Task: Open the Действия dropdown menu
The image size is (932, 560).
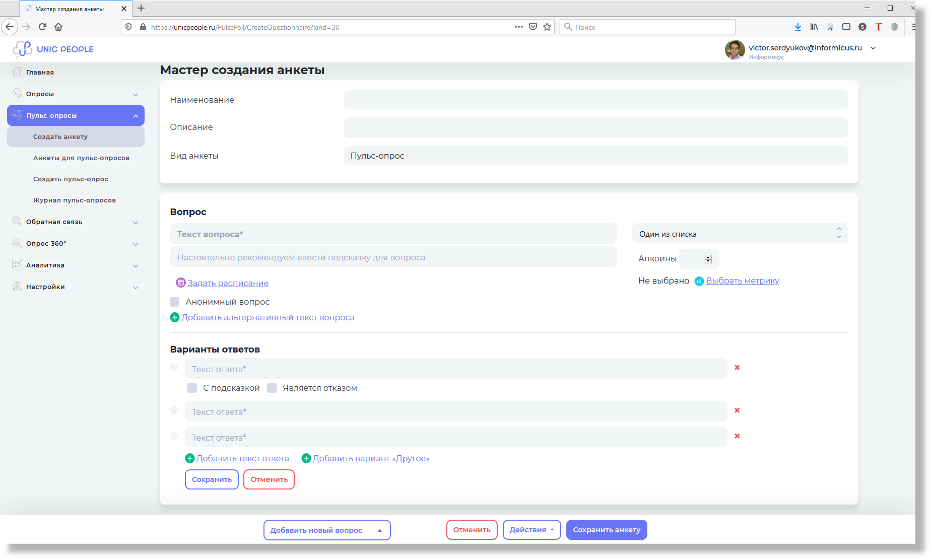Action: coord(531,530)
